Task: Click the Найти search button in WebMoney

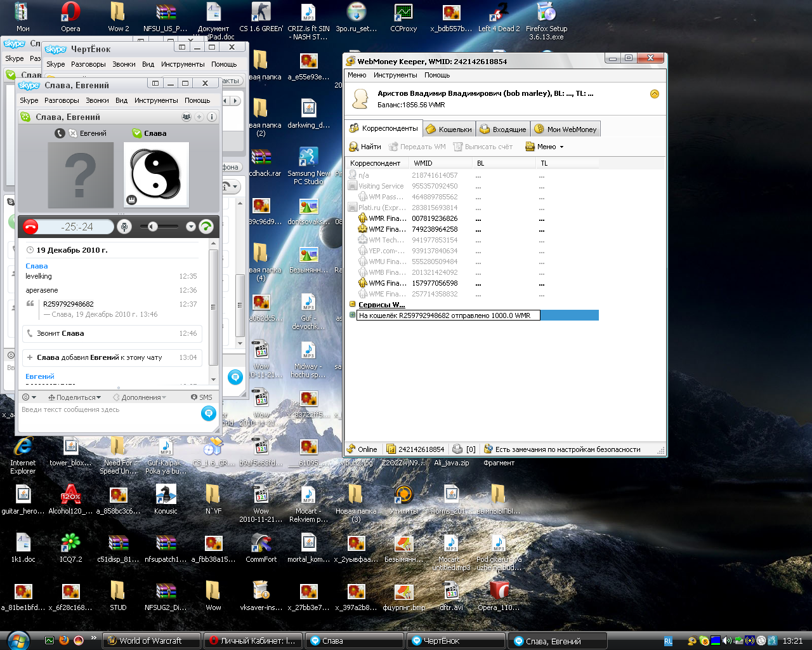Action: tap(365, 147)
